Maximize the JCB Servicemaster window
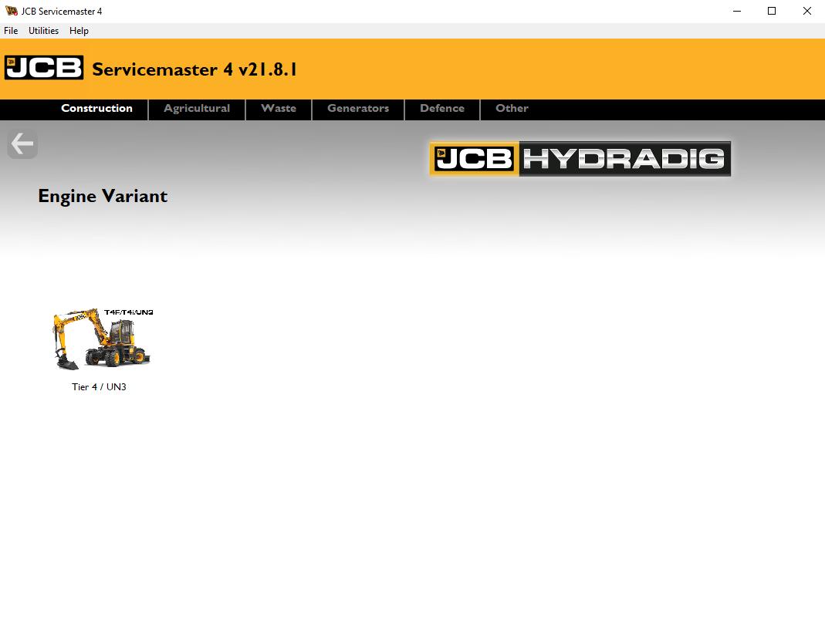This screenshot has height=644, width=825. pos(772,11)
